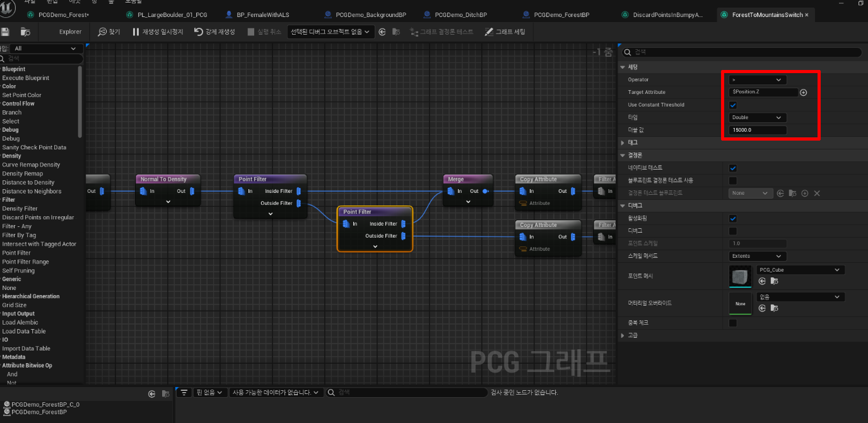This screenshot has width=868, height=423.
Task: Open the debug object selection dropdown
Action: pos(331,32)
